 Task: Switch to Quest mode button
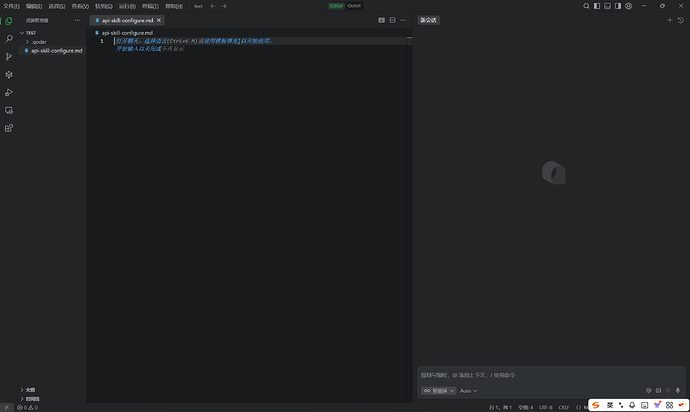354,6
